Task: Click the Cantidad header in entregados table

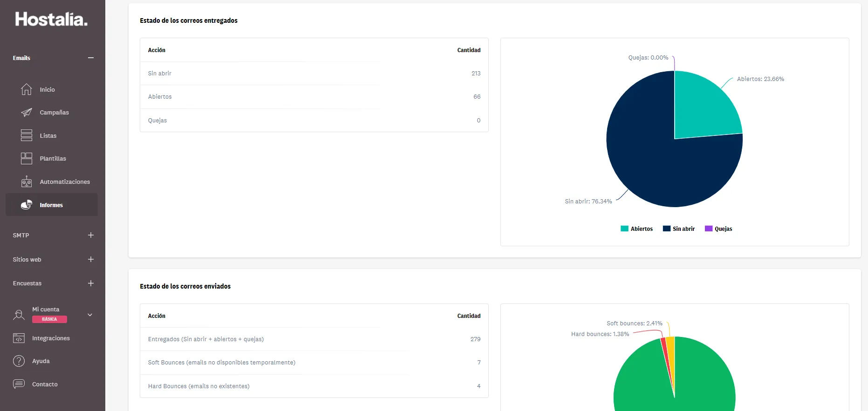Action: click(469, 50)
